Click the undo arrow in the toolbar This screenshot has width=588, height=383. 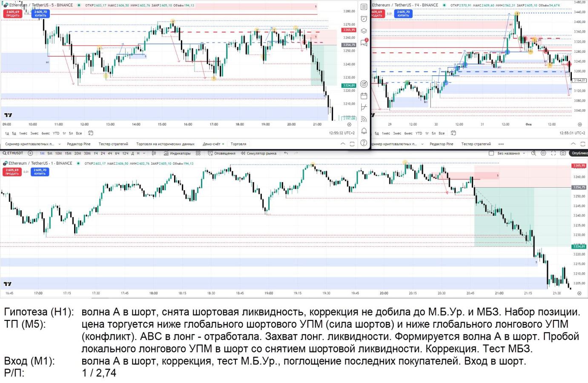pyautogui.click(x=286, y=153)
